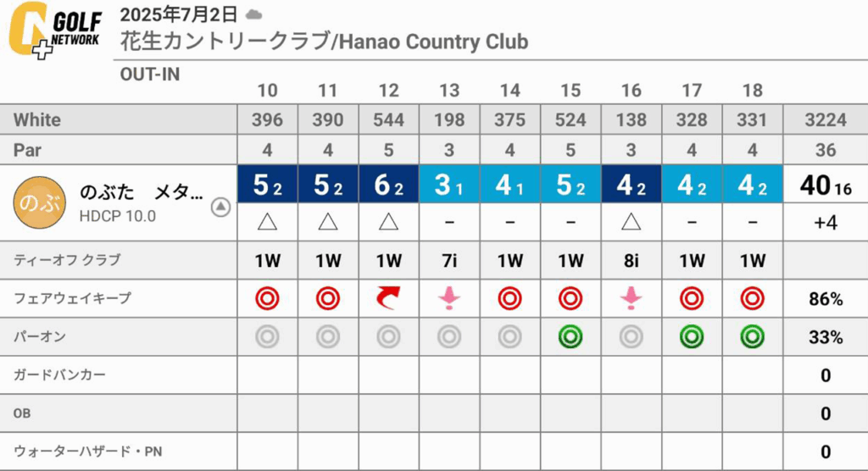Select the hole 10 score cell showing 5
The height and width of the screenshot is (471, 868).
268,185
